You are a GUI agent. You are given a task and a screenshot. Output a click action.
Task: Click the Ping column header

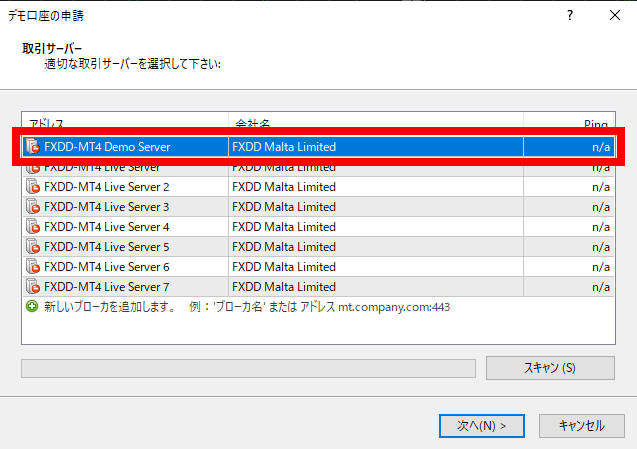point(569,121)
